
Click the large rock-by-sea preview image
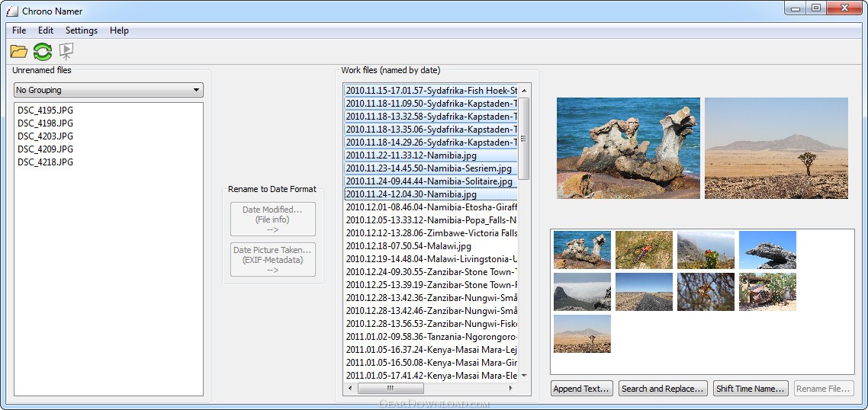point(628,149)
